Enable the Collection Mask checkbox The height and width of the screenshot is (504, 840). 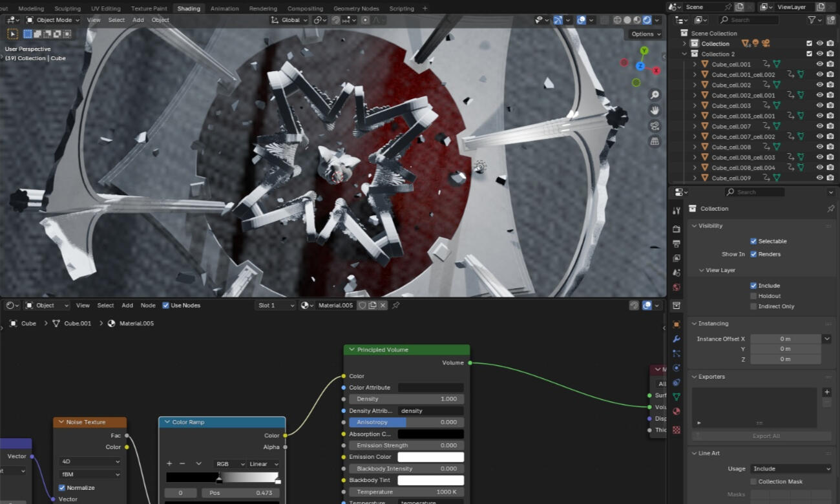(753, 481)
